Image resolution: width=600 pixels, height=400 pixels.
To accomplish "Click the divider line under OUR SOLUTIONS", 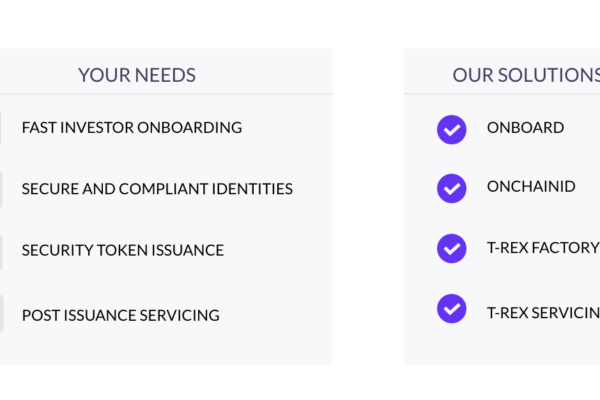I will pyautogui.click(x=502, y=93).
